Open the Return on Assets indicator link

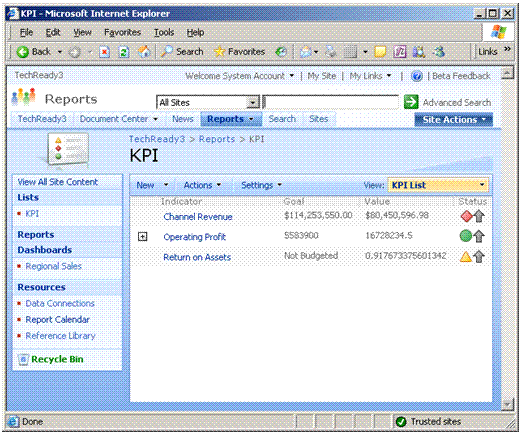coord(197,257)
